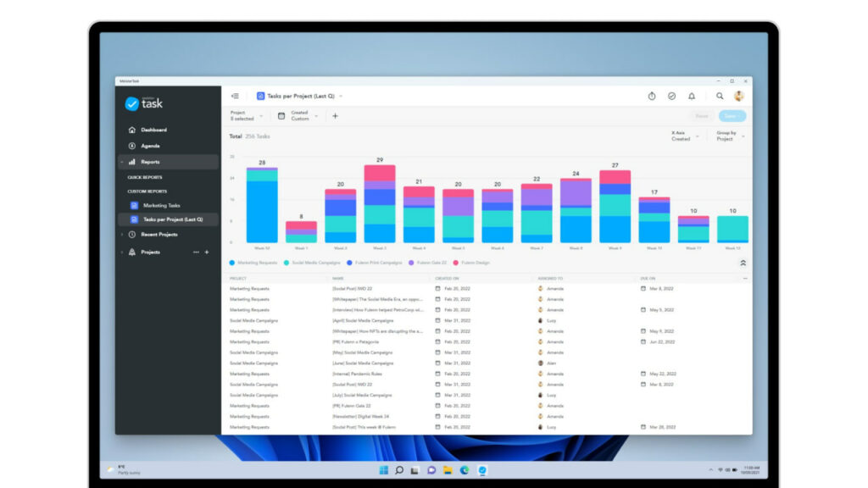
Task: Open task '[April] Social Media Campaigns'
Action: click(363, 320)
